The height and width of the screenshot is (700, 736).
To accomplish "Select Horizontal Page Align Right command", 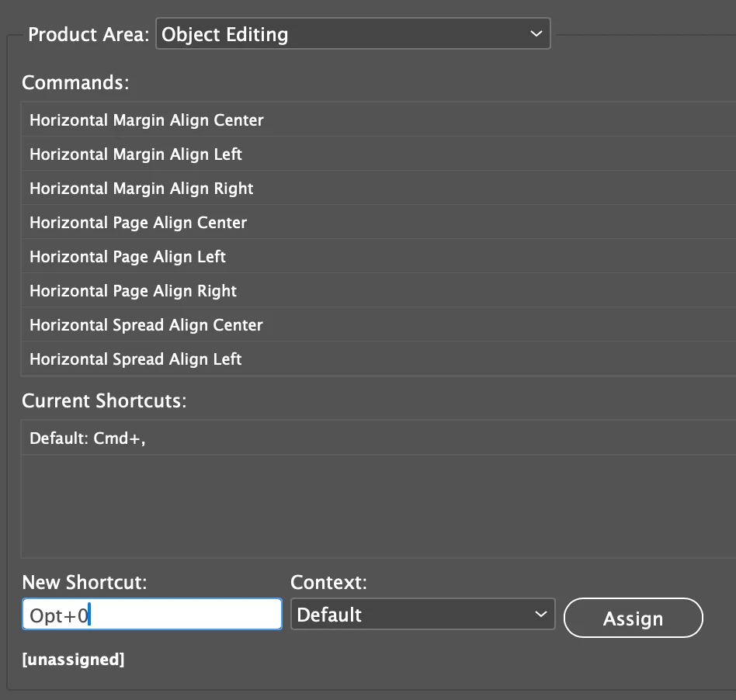I will pos(133,291).
